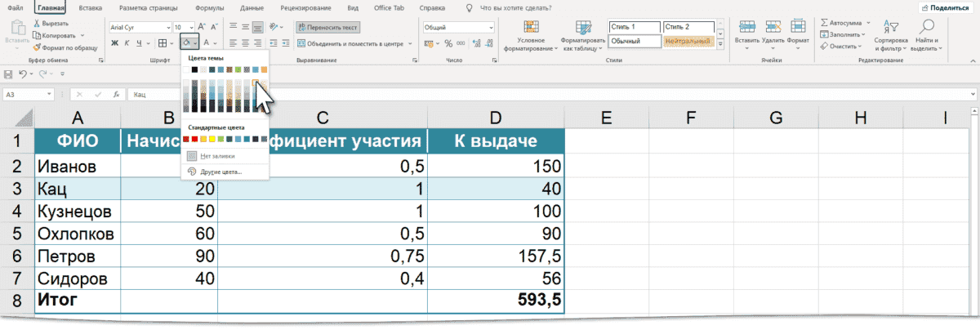Screen dimensions: 980x330
Task: Choose Другие цвета in fill palette
Action: [x=220, y=172]
